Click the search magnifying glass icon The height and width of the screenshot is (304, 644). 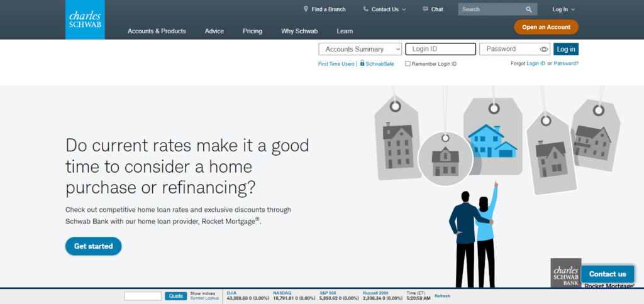[x=529, y=9]
